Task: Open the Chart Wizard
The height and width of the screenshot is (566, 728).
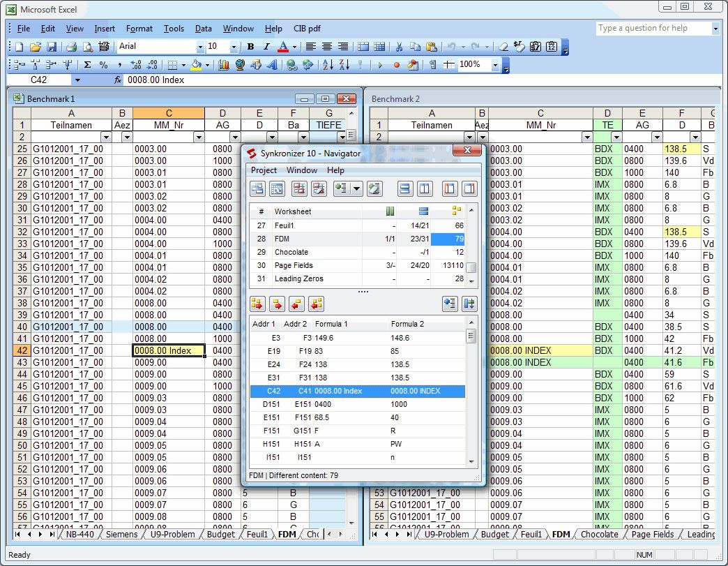Action: click(x=225, y=64)
